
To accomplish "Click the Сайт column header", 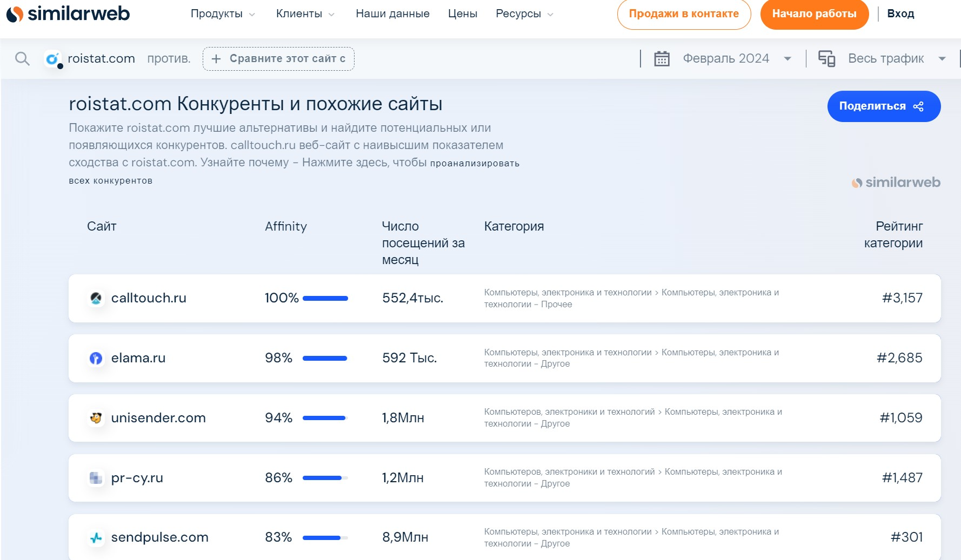I will click(x=102, y=226).
